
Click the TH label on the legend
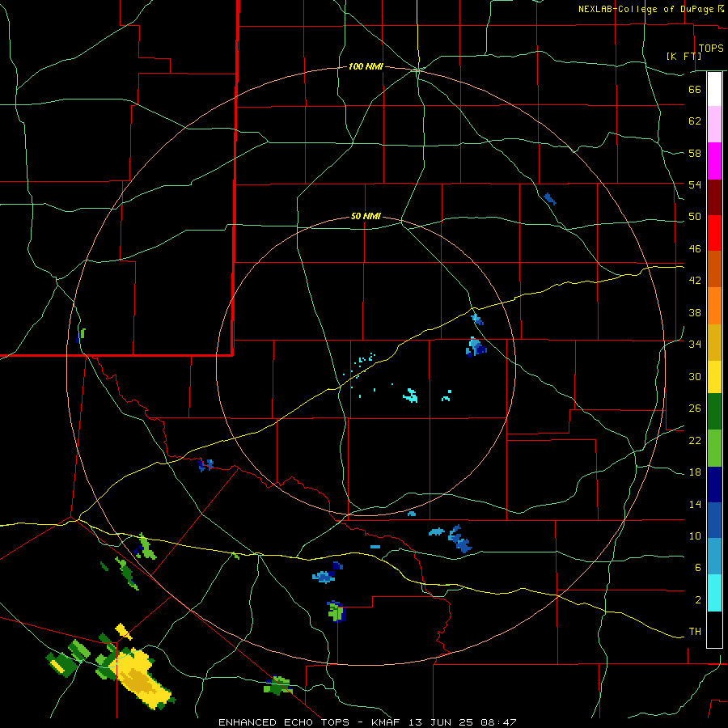[x=695, y=632]
